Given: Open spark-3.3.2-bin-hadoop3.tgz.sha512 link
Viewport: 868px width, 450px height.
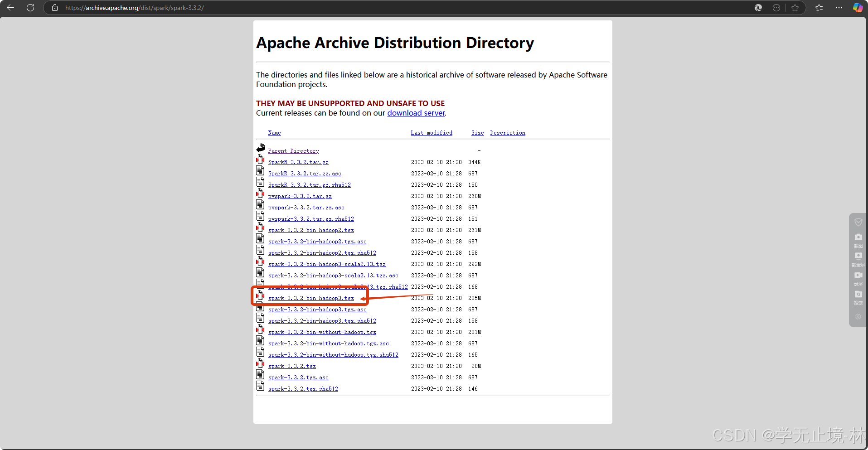Looking at the screenshot, I should click(322, 321).
